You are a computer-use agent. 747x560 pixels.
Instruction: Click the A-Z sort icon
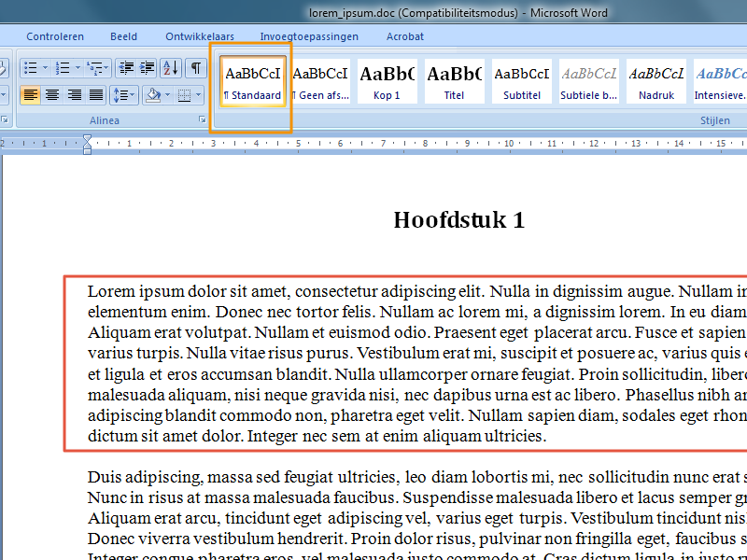171,68
